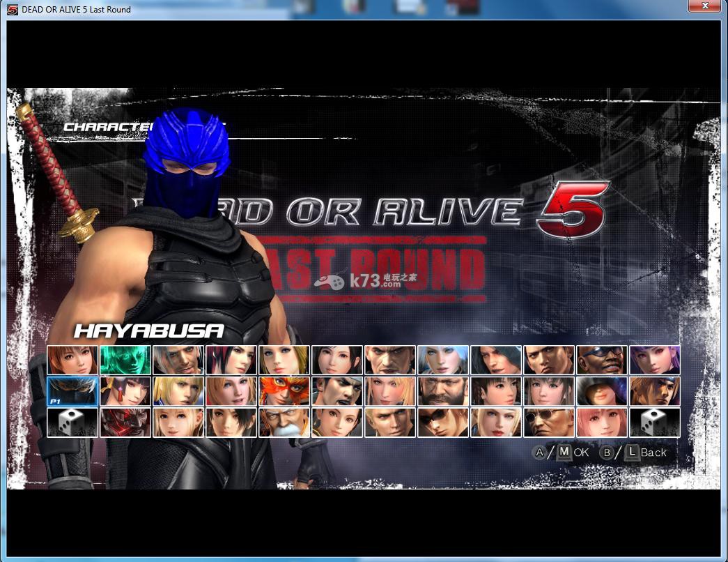Select the red armored demon face portrait
Screen dimensions: 728x562
[125, 422]
